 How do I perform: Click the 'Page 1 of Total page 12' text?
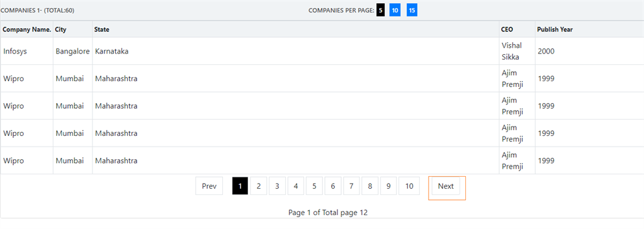pyautogui.click(x=328, y=213)
